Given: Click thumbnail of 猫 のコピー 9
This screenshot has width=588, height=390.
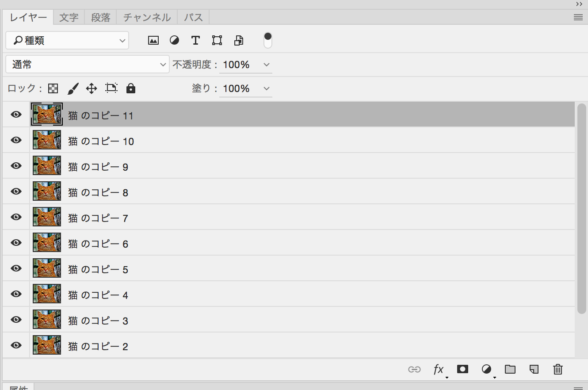Looking at the screenshot, I should click(x=47, y=166).
